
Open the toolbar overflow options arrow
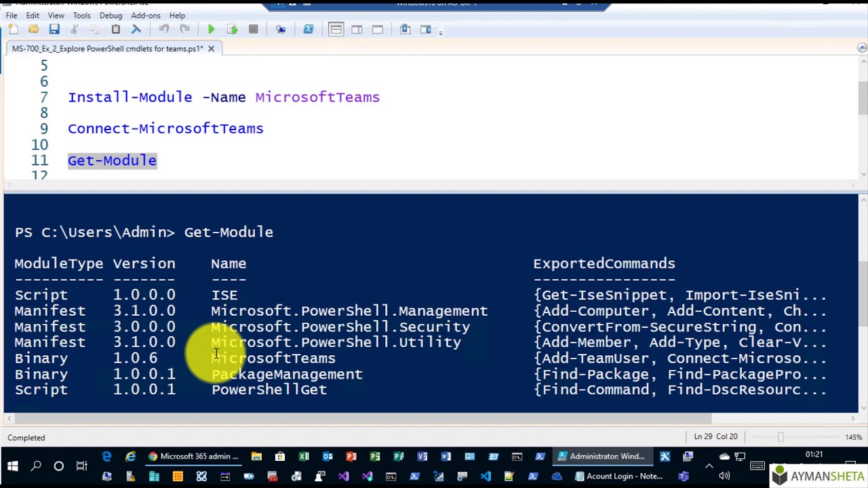[441, 31]
